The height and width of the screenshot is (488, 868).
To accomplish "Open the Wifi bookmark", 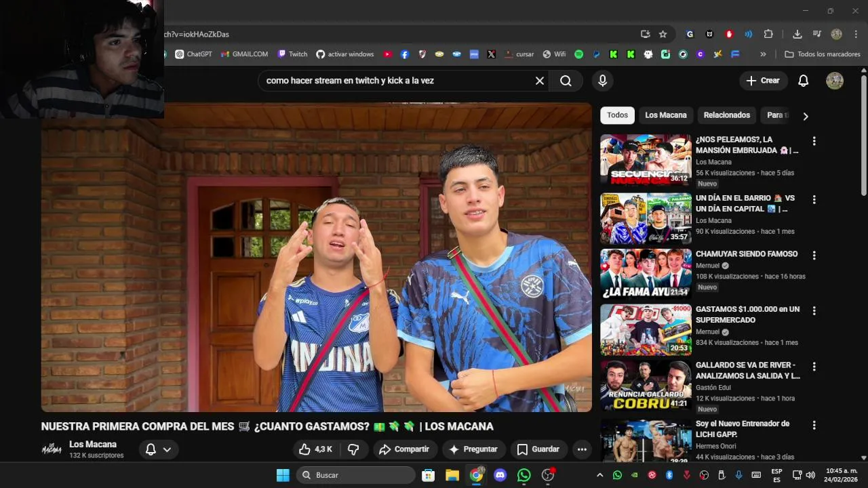I will pyautogui.click(x=554, y=54).
